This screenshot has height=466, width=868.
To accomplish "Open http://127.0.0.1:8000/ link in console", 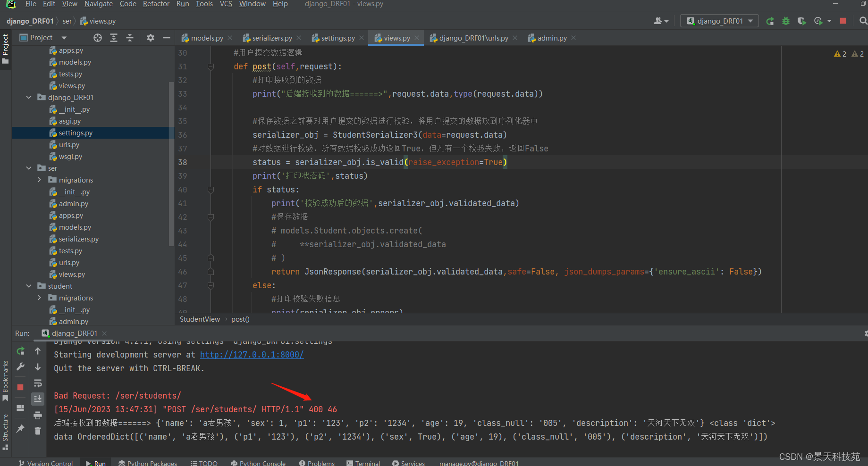I will [252, 355].
